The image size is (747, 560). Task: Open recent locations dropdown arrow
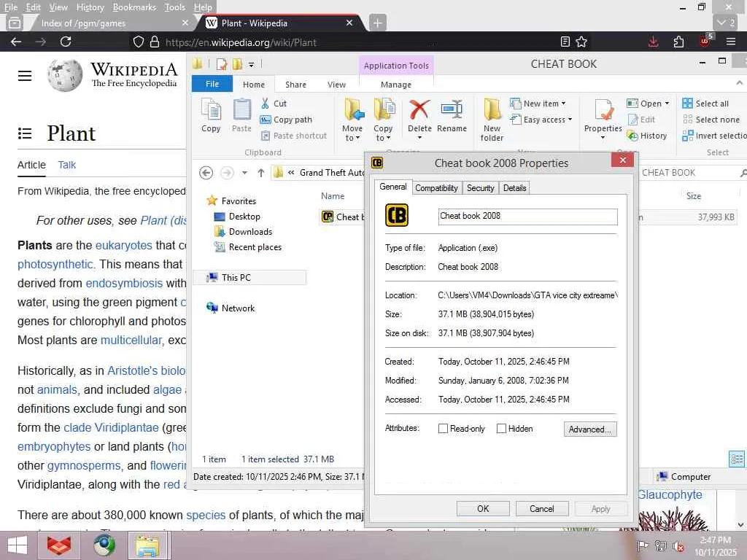click(244, 172)
